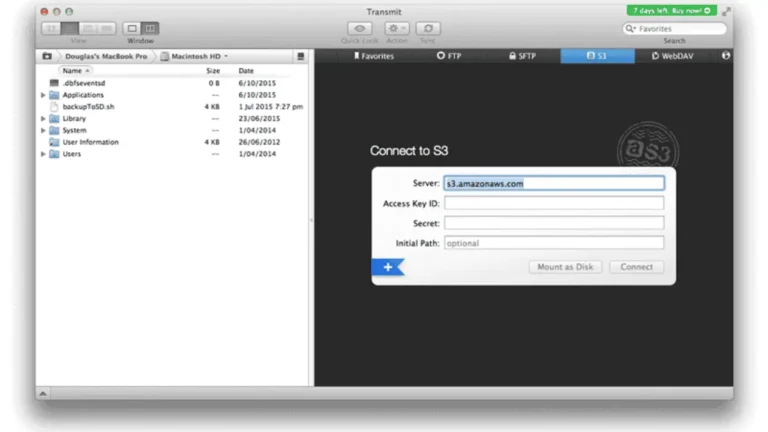Image resolution: width=768 pixels, height=432 pixels.
Task: Click the 7 days left Buy now banner
Action: (x=672, y=10)
